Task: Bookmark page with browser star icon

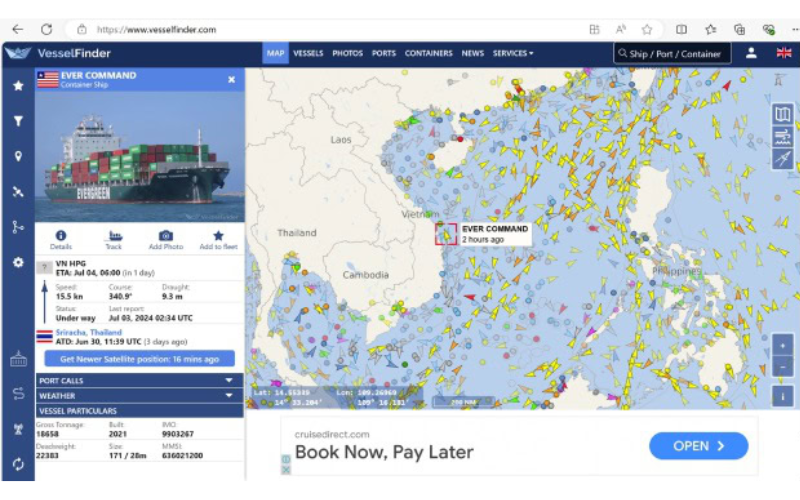Action: (x=647, y=30)
